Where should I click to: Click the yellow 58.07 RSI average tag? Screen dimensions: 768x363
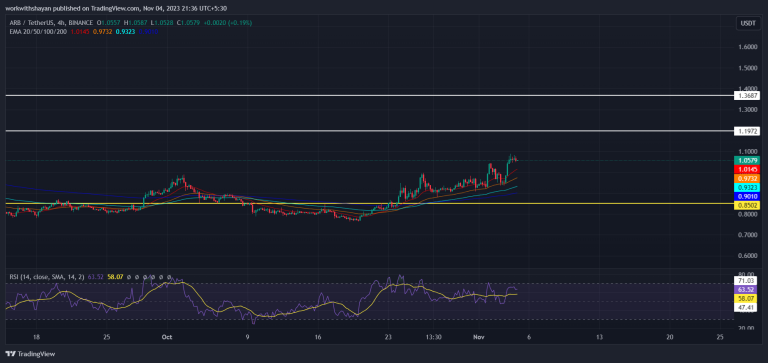point(747,298)
